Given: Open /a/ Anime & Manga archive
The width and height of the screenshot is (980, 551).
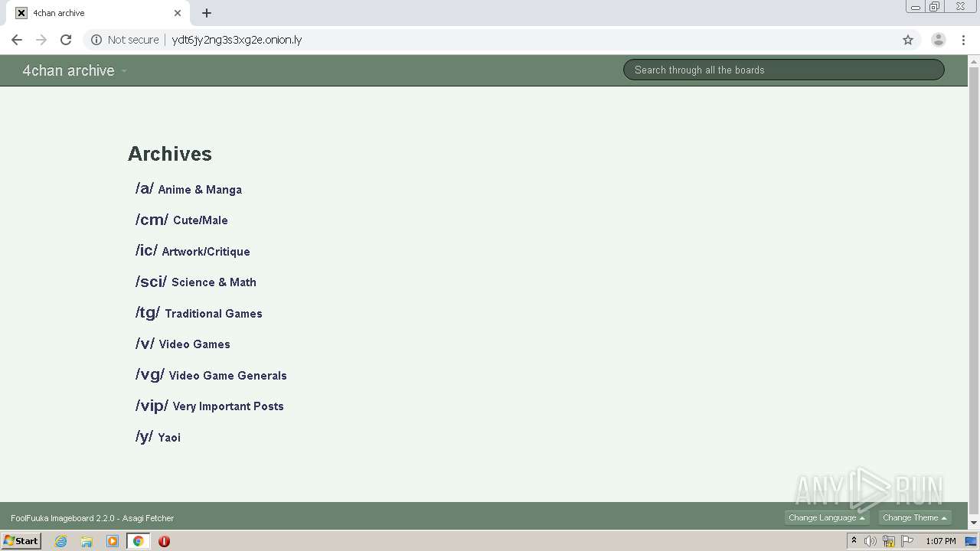Looking at the screenshot, I should (x=188, y=188).
